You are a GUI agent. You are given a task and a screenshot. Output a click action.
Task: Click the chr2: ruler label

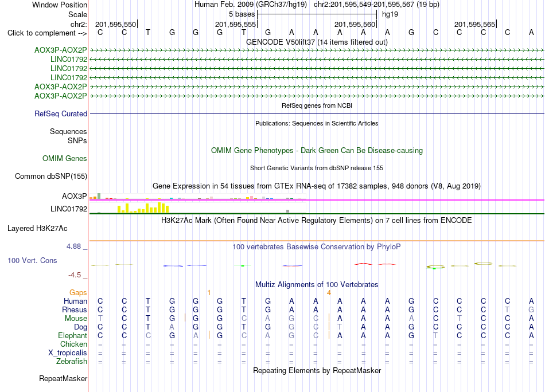[x=79, y=24]
